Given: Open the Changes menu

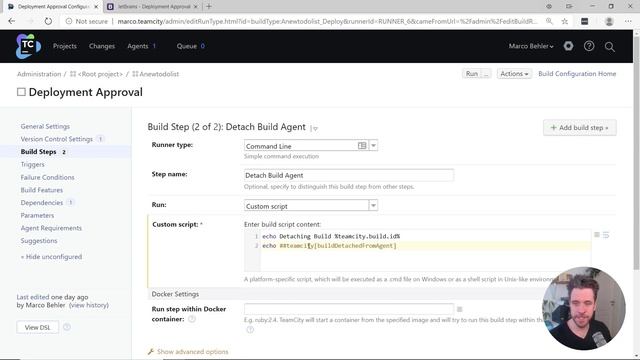Looking at the screenshot, I should 102,46.
